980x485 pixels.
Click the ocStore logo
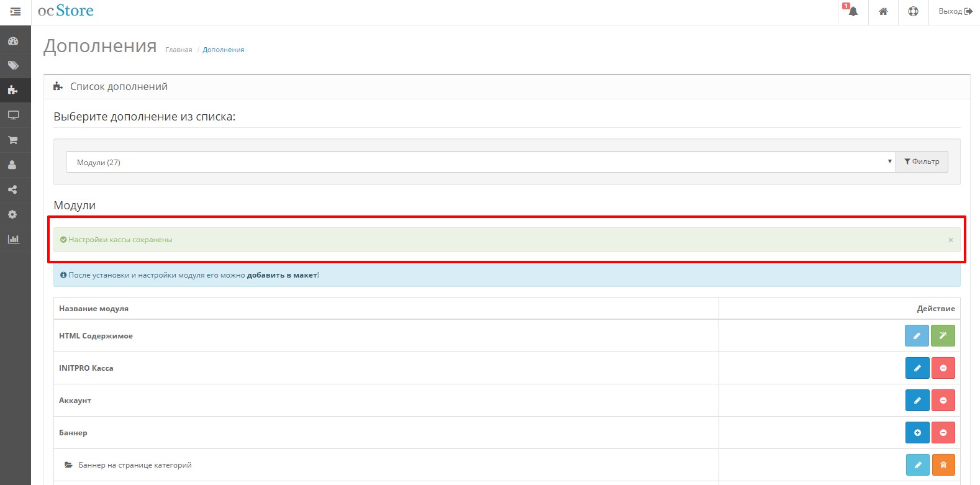click(66, 11)
